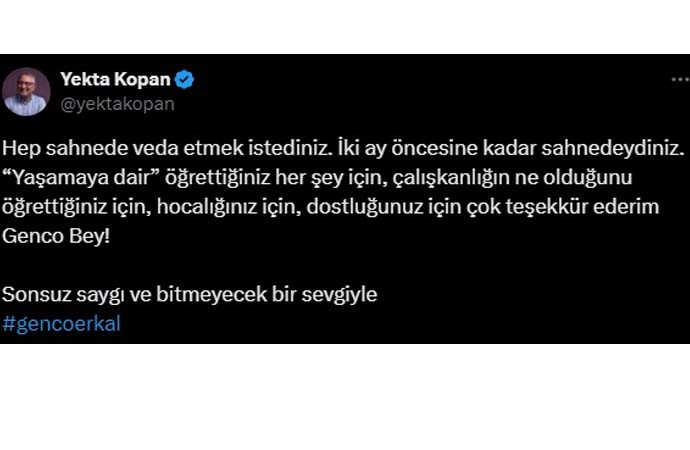Click the word 'sahnedeydiniz' in the tweet

[620, 148]
